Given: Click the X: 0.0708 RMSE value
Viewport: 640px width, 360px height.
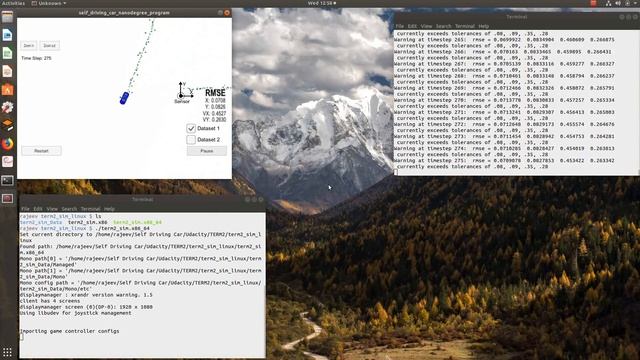Looking at the screenshot, I should 215,100.
